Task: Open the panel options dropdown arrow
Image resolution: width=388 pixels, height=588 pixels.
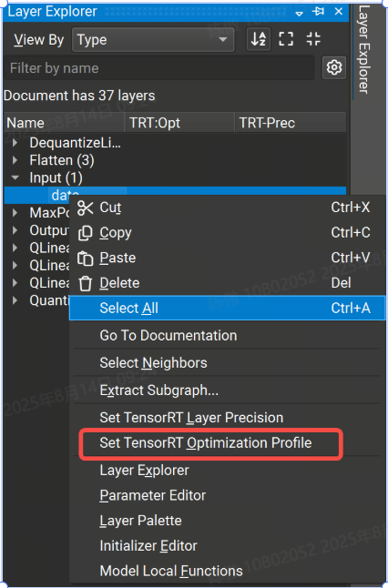Action: pyautogui.click(x=299, y=14)
